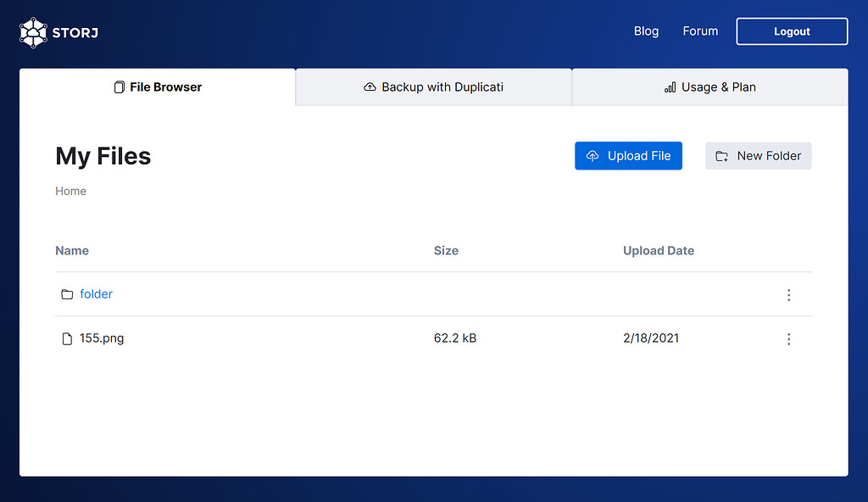This screenshot has height=502, width=868.
Task: Click the Upload Date column header
Action: (x=659, y=250)
